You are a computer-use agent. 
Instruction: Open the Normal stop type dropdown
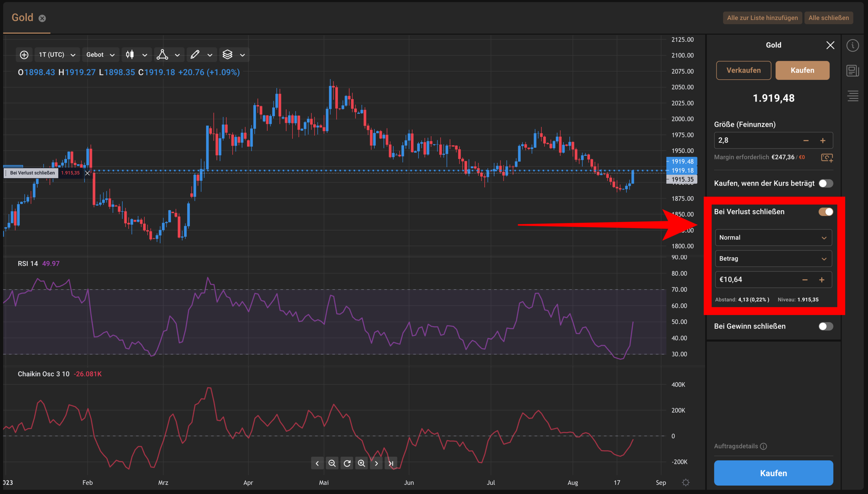point(773,237)
